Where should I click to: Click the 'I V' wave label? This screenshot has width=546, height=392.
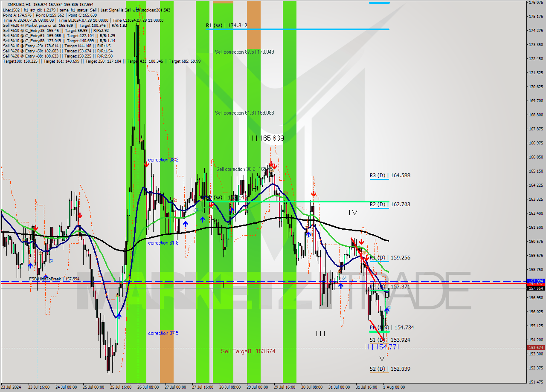(x=353, y=212)
